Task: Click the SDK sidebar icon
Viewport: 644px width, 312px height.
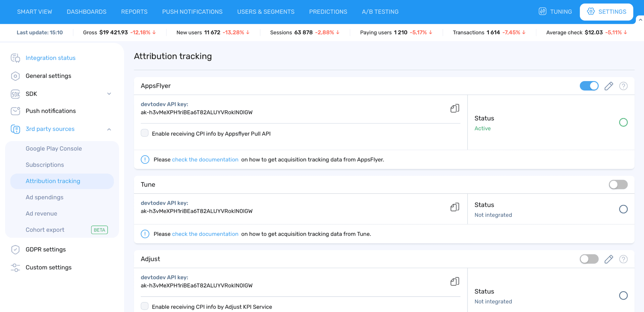Action: [x=15, y=94]
